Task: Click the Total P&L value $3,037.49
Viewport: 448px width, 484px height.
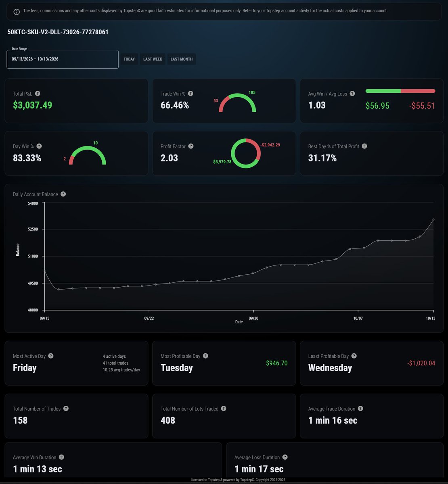Action: tap(32, 105)
